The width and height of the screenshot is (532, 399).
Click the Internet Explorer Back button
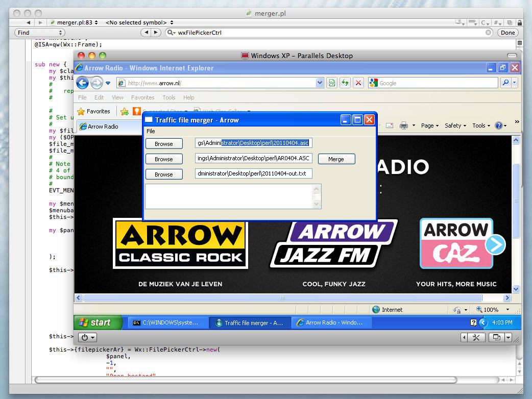click(83, 83)
